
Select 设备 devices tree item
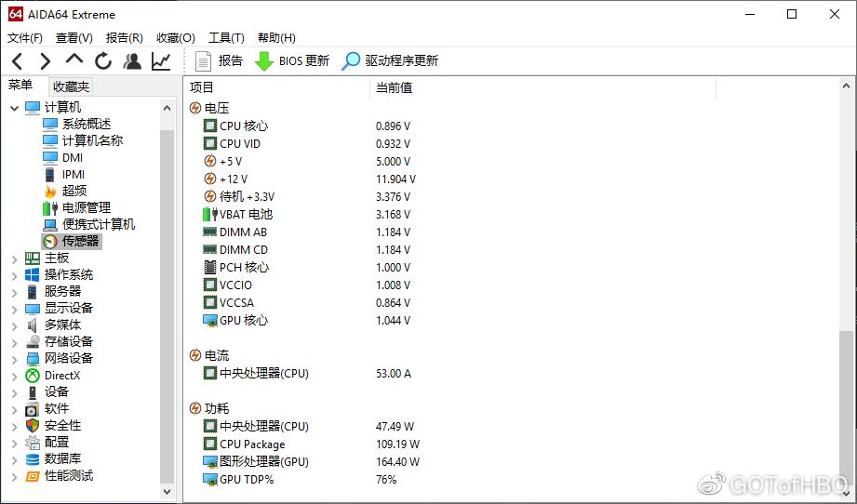coord(56,391)
